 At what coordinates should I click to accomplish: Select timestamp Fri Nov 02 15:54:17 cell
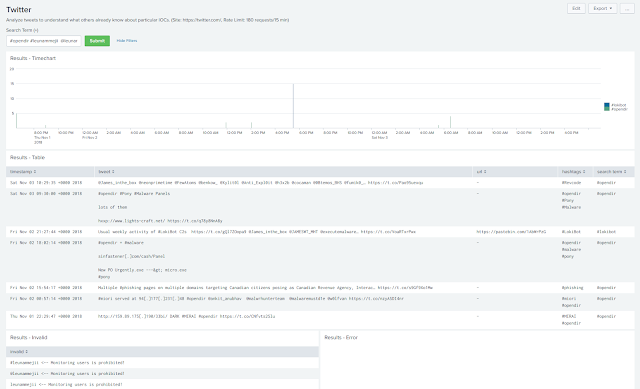(x=46, y=288)
